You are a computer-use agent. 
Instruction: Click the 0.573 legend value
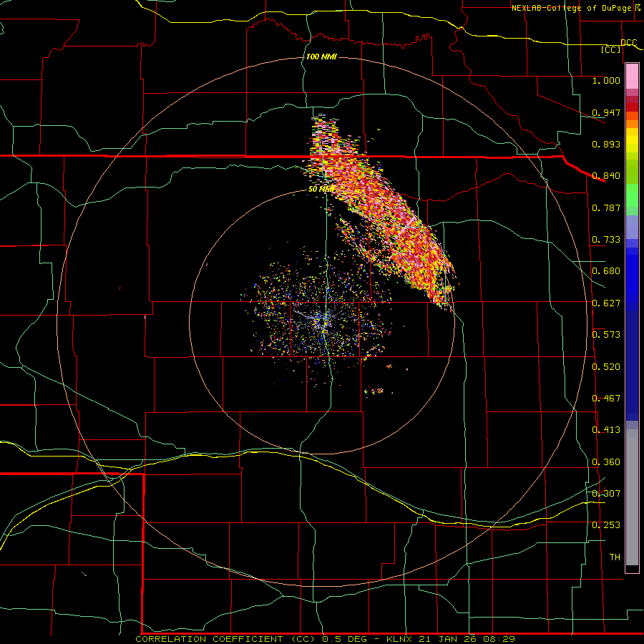pyautogui.click(x=606, y=335)
